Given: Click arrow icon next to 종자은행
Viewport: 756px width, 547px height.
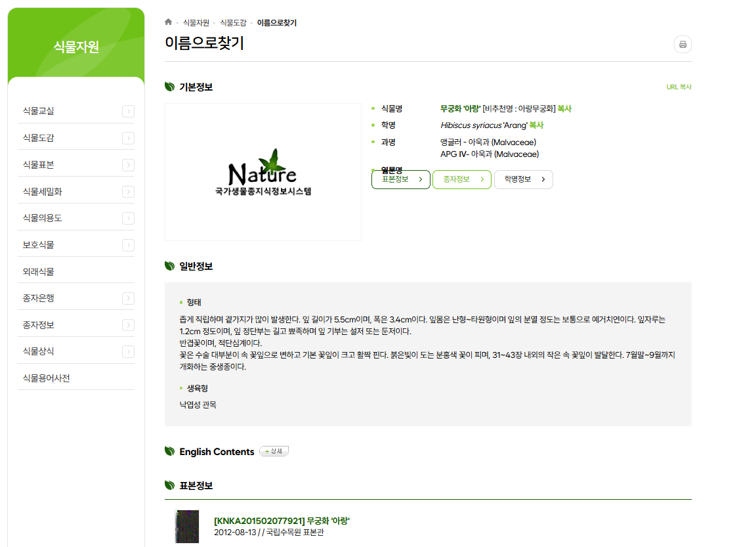Looking at the screenshot, I should (x=128, y=298).
